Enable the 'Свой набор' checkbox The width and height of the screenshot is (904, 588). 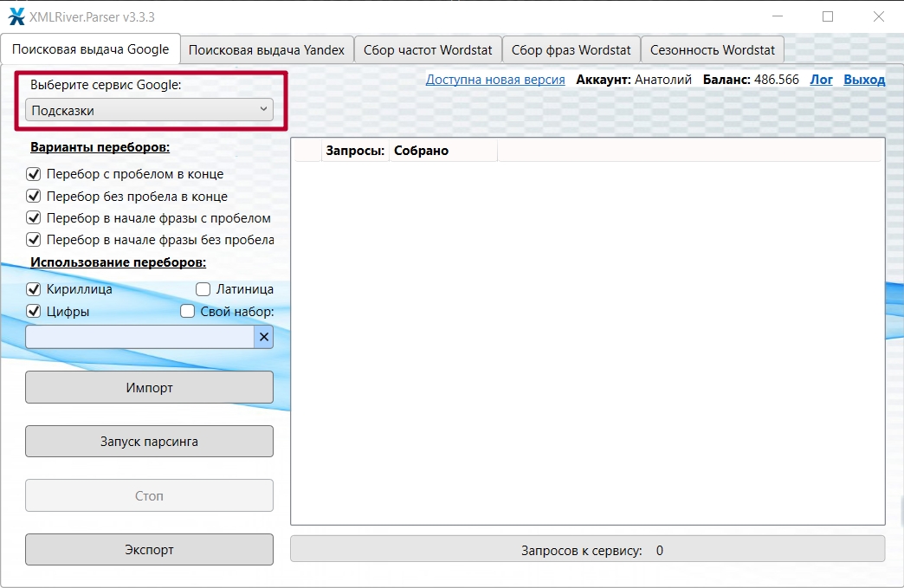tap(187, 312)
